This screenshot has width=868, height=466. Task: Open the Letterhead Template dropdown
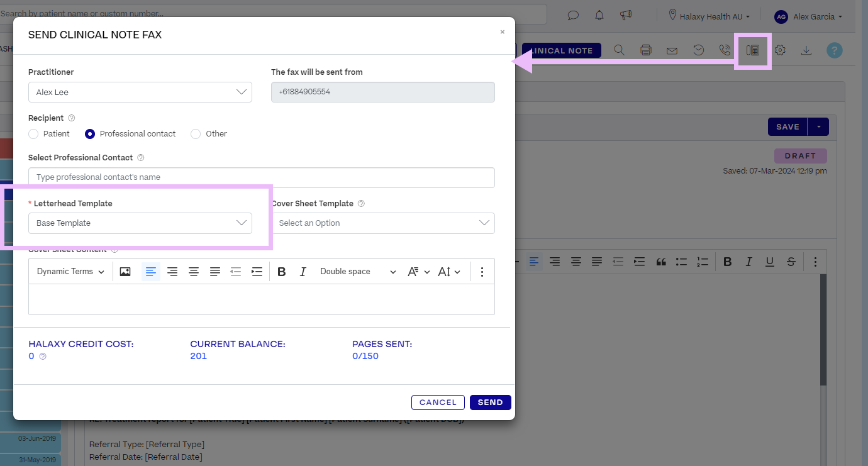click(x=140, y=223)
